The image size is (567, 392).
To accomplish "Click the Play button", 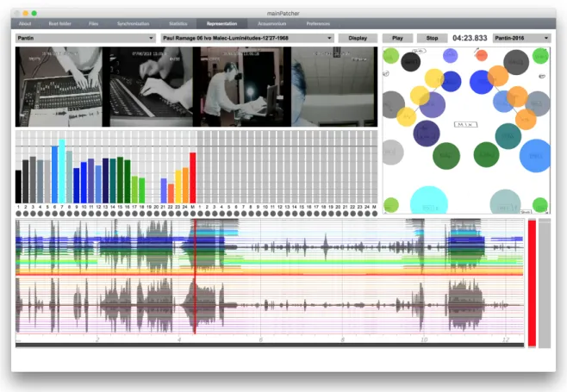I will pyautogui.click(x=397, y=38).
